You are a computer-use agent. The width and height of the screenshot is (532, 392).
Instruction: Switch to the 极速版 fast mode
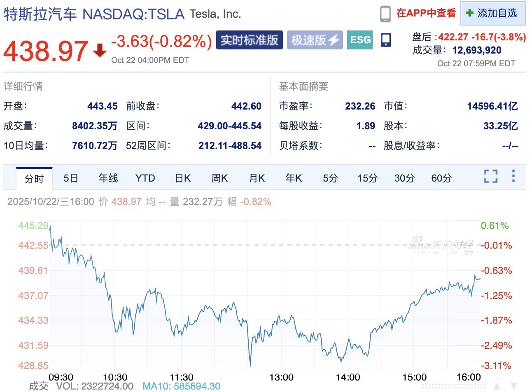315,40
